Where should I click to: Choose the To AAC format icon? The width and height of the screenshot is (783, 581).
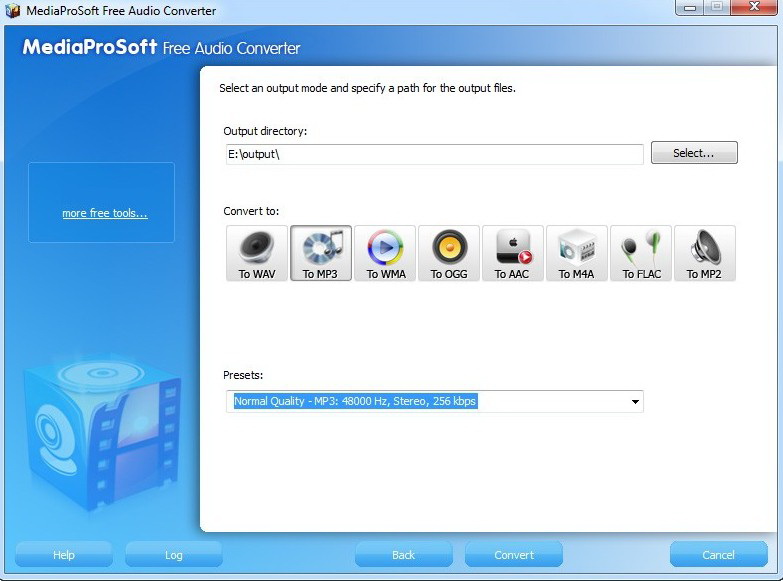pos(513,253)
